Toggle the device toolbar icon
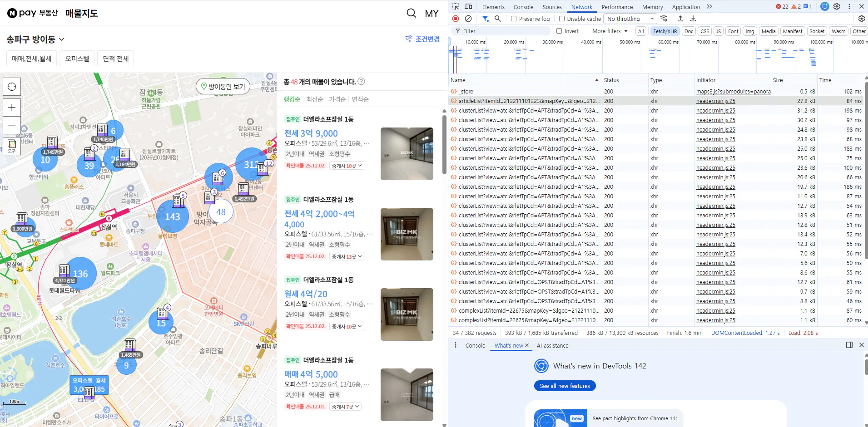Screen dimensions: 868x427 [468, 6]
